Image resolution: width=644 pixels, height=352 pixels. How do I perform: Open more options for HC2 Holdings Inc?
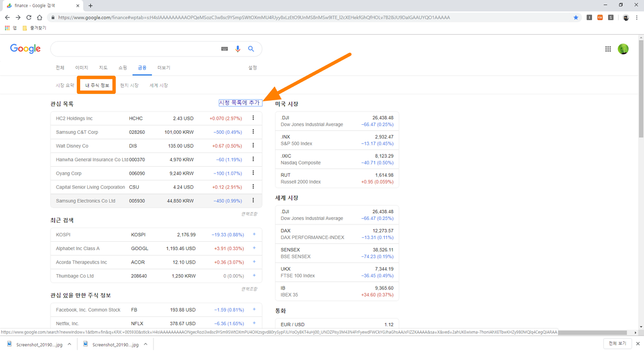[x=253, y=118]
